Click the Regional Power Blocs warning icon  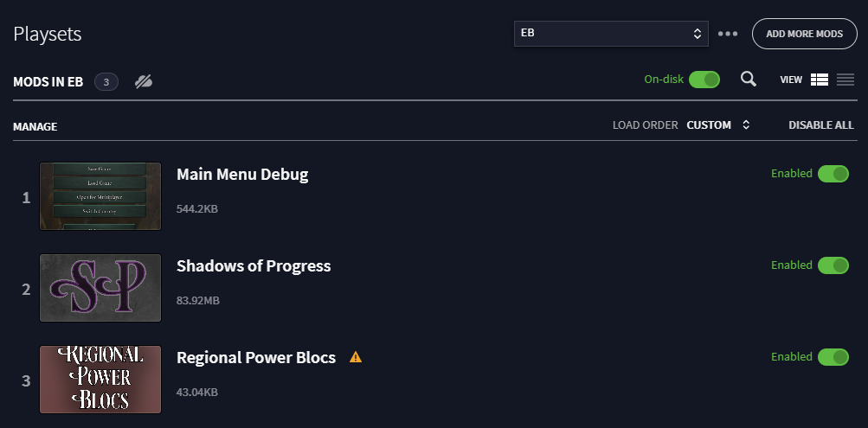pos(356,357)
